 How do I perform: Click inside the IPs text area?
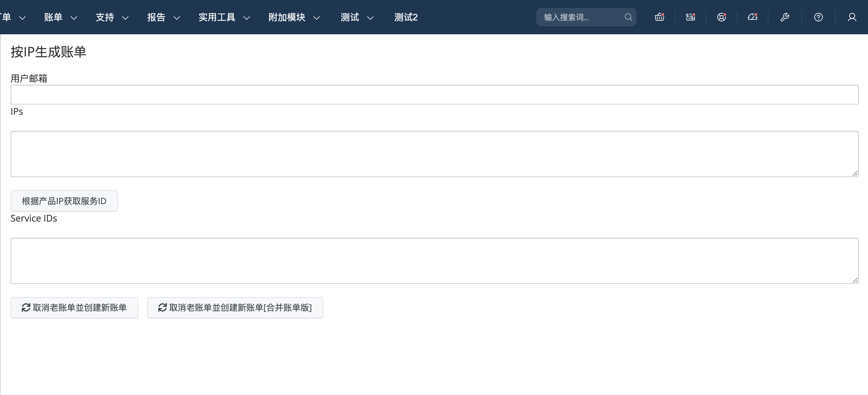pos(434,154)
